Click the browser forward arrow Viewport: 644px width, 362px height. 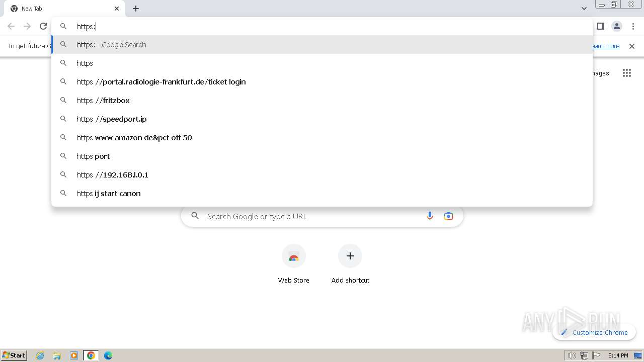[x=27, y=26]
